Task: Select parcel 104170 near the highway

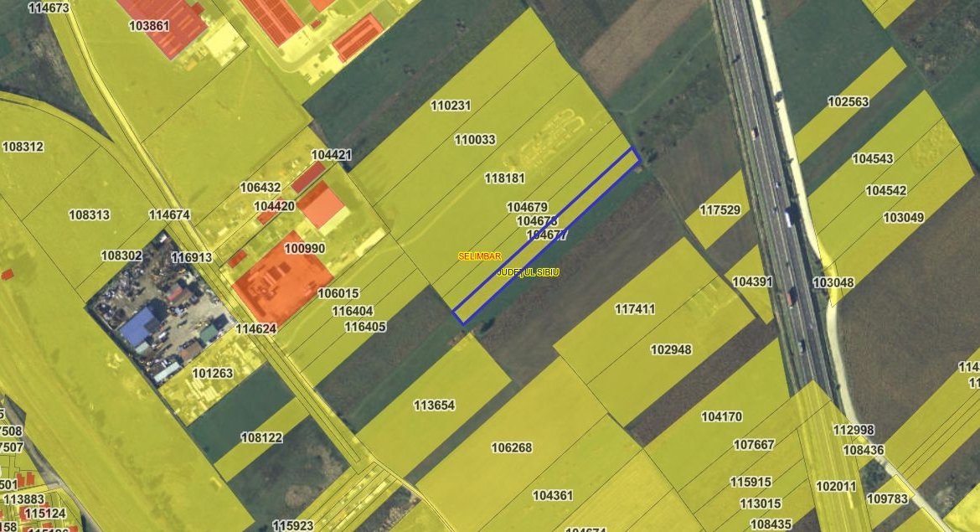Action: [x=721, y=416]
